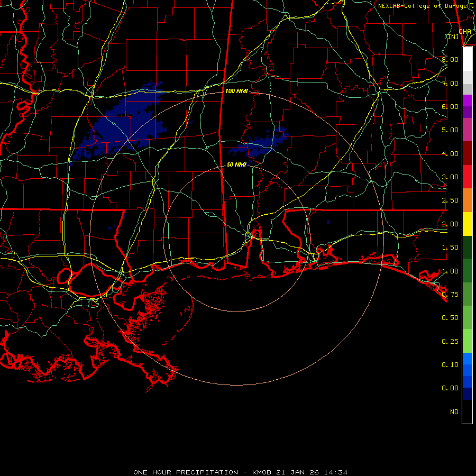Select the 0.25 legend value

pos(450,342)
